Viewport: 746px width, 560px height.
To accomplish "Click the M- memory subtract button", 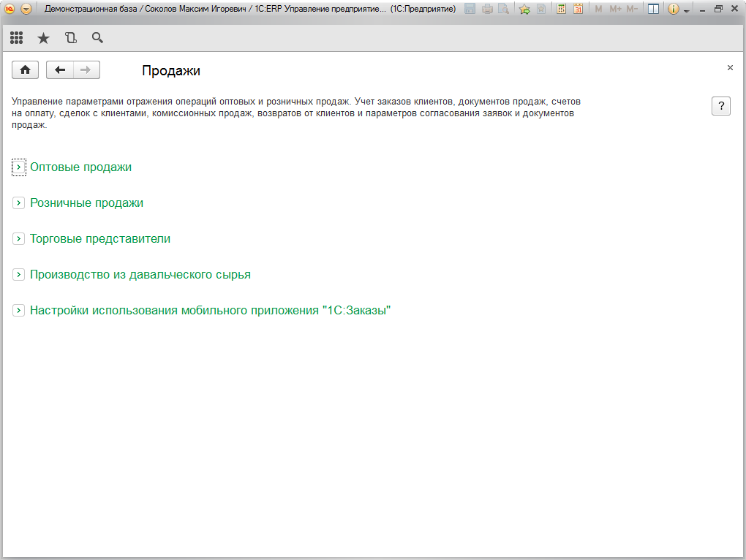I will point(632,9).
